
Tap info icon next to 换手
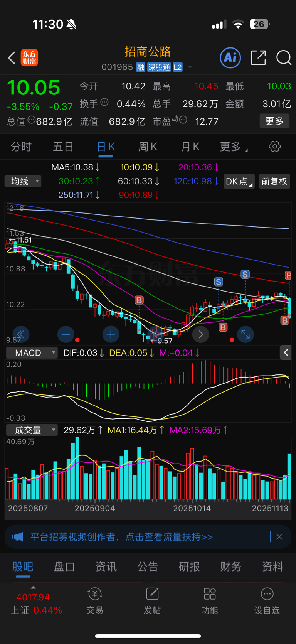tap(104, 102)
